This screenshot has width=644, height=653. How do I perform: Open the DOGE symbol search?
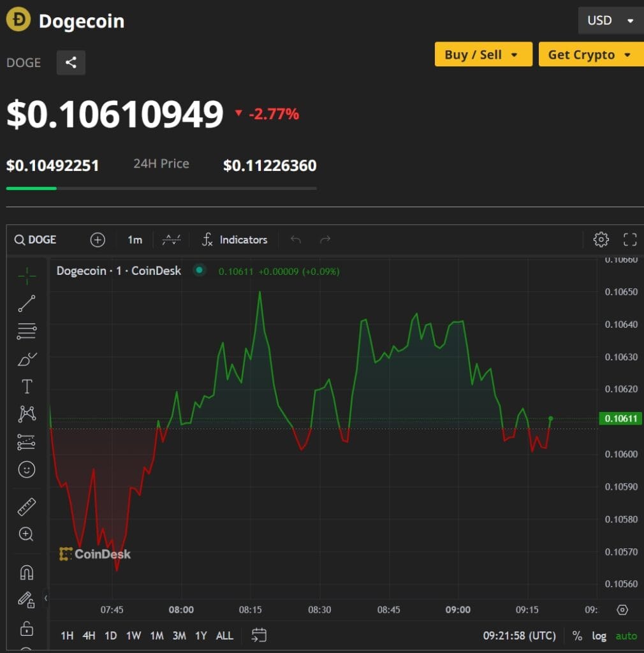(35, 240)
